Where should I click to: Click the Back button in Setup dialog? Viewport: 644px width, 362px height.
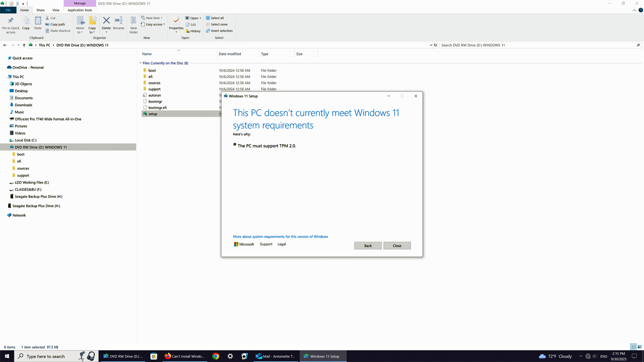click(368, 246)
